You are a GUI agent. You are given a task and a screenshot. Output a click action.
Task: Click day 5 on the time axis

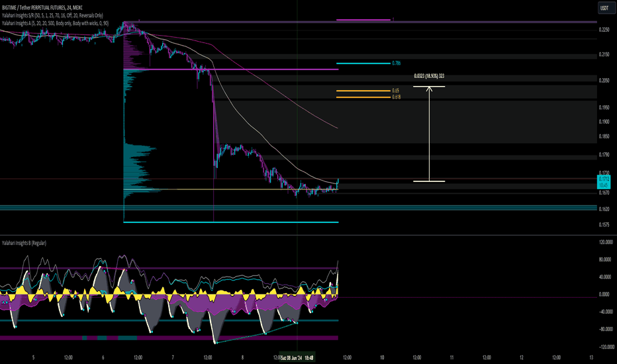click(x=34, y=357)
